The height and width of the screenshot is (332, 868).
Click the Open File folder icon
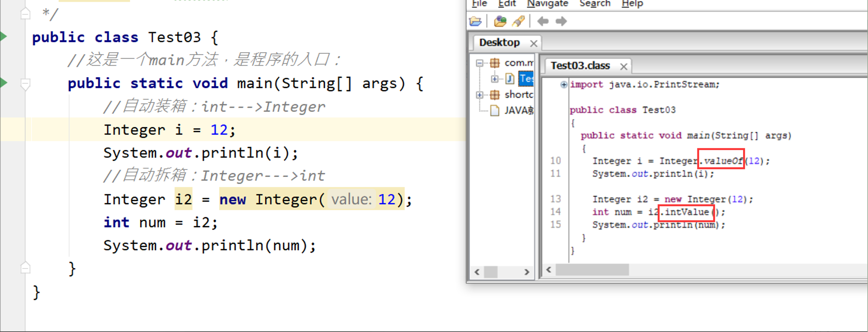pos(476,21)
